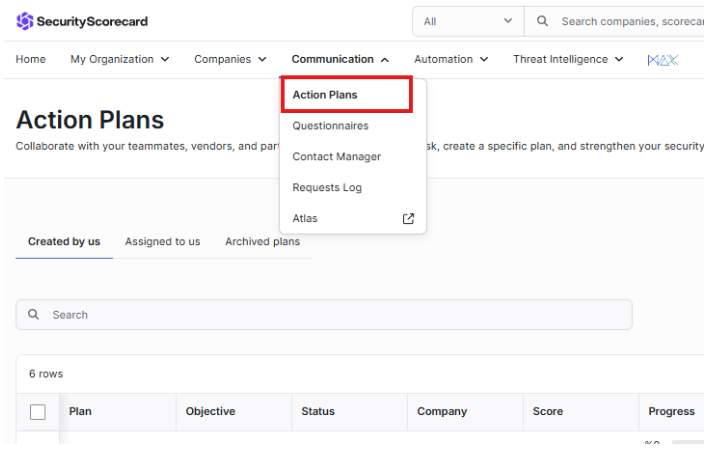Expand the Automation menu
Image resolution: width=727 pixels, height=452 pixels.
451,59
